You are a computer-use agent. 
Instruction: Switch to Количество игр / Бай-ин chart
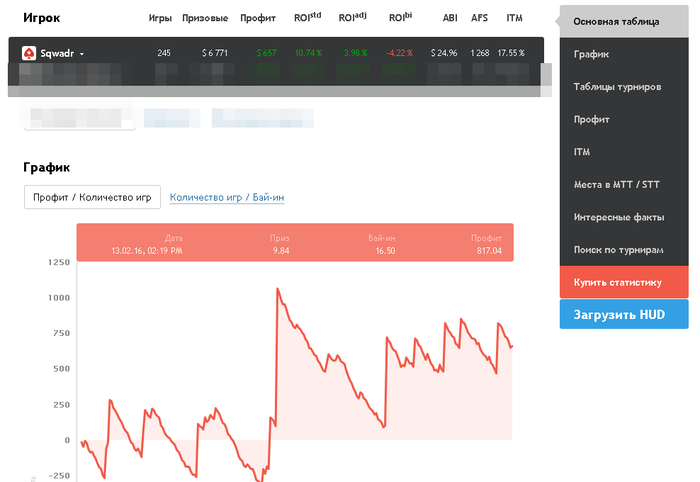coord(227,197)
